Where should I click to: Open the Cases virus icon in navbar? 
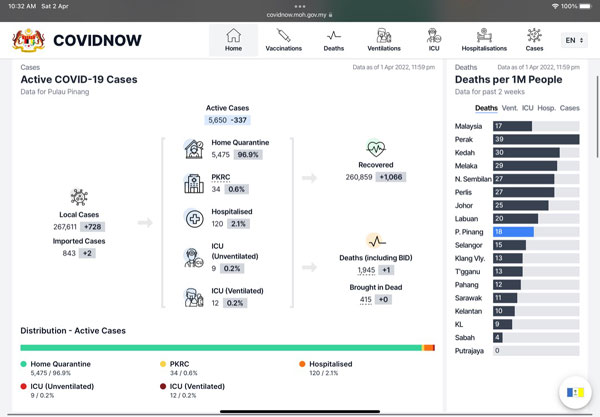coord(534,35)
